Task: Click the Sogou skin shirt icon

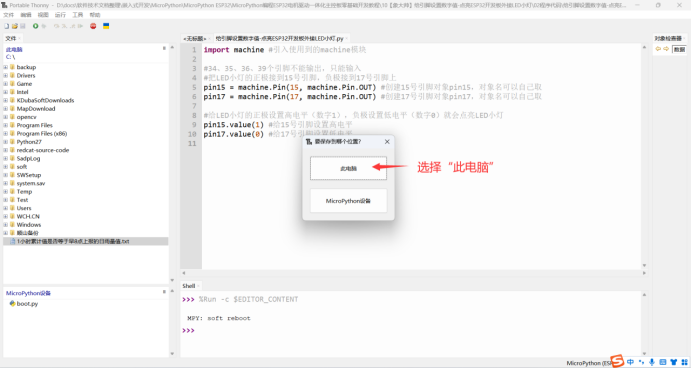Action: [673, 362]
